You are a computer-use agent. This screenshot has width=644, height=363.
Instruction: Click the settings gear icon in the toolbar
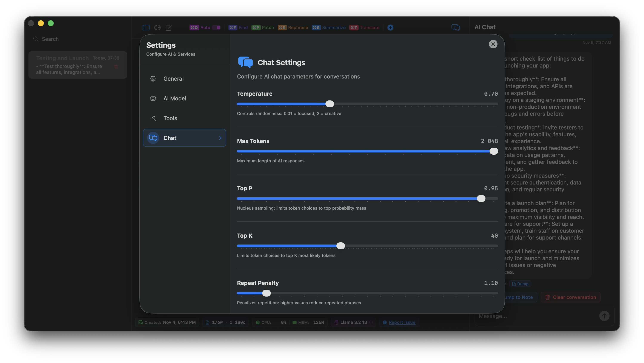[157, 28]
